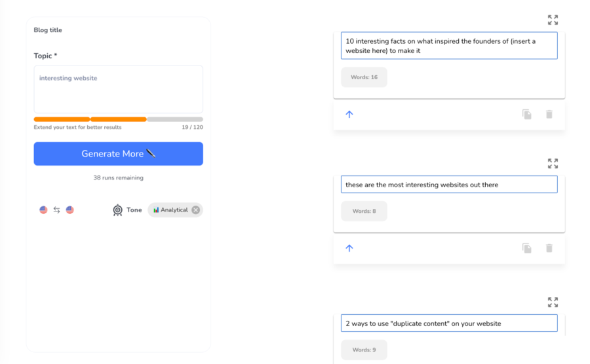
Task: Click the Topic text area
Action: [x=118, y=89]
